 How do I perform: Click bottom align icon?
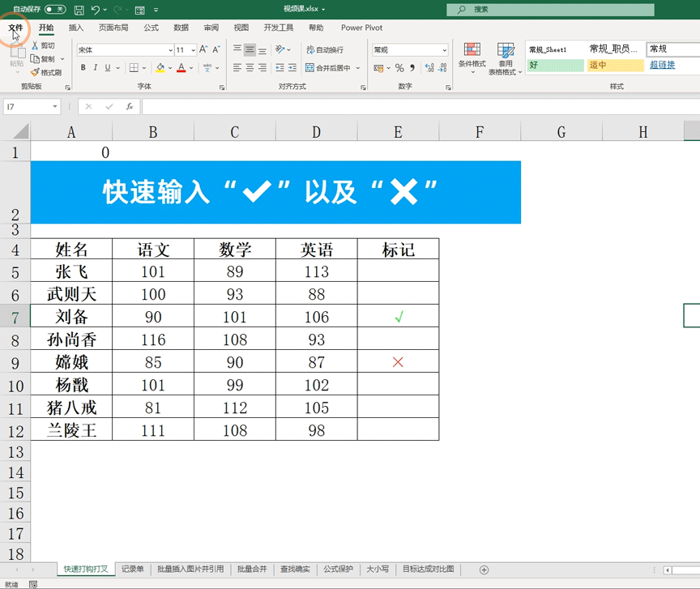[262, 49]
